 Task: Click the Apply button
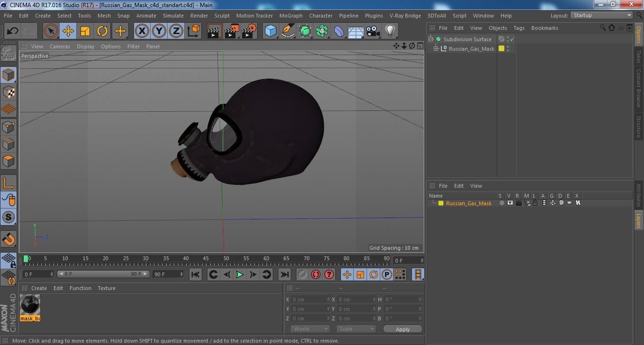tap(402, 329)
